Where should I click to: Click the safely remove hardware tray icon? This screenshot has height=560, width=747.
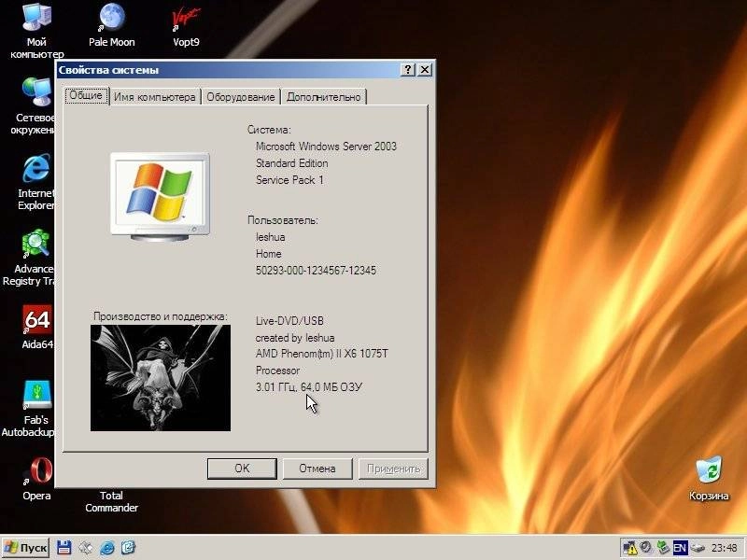click(698, 548)
